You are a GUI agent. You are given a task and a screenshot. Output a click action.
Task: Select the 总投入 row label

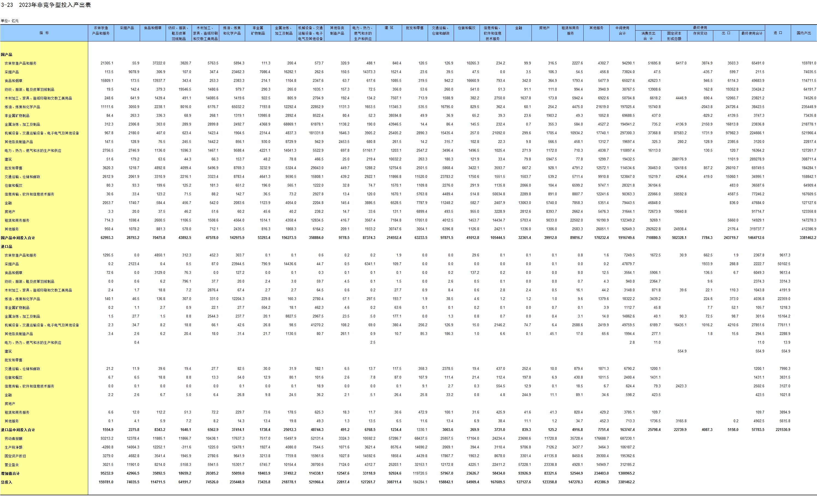coord(7,482)
